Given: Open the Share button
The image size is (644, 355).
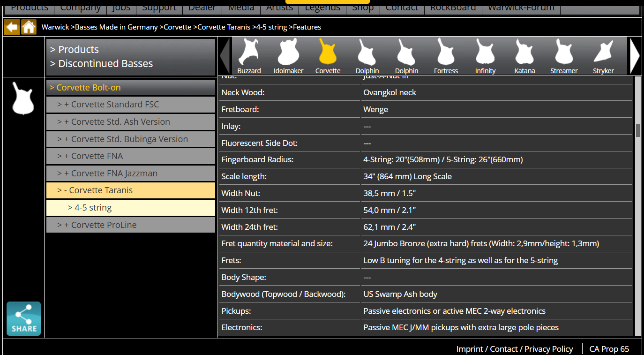Looking at the screenshot, I should 23,319.
